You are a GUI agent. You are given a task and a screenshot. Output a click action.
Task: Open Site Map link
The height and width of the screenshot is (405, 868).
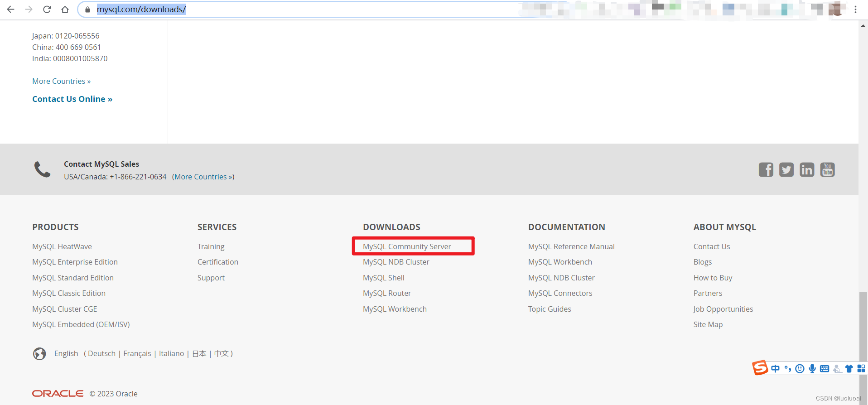[708, 324]
